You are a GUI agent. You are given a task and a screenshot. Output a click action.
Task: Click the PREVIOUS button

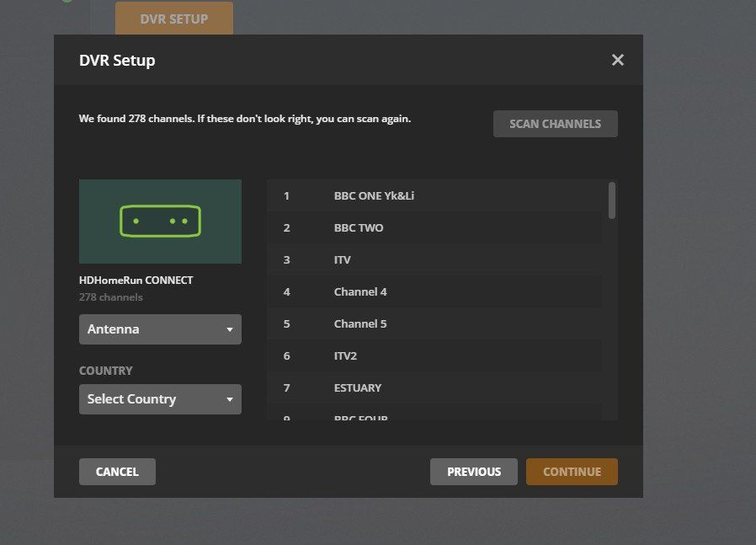[474, 472]
